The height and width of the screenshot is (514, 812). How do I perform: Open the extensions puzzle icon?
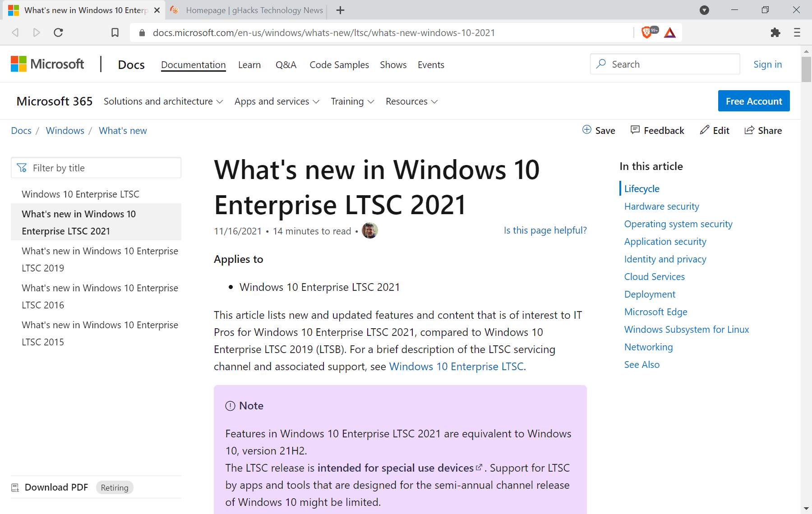click(775, 32)
